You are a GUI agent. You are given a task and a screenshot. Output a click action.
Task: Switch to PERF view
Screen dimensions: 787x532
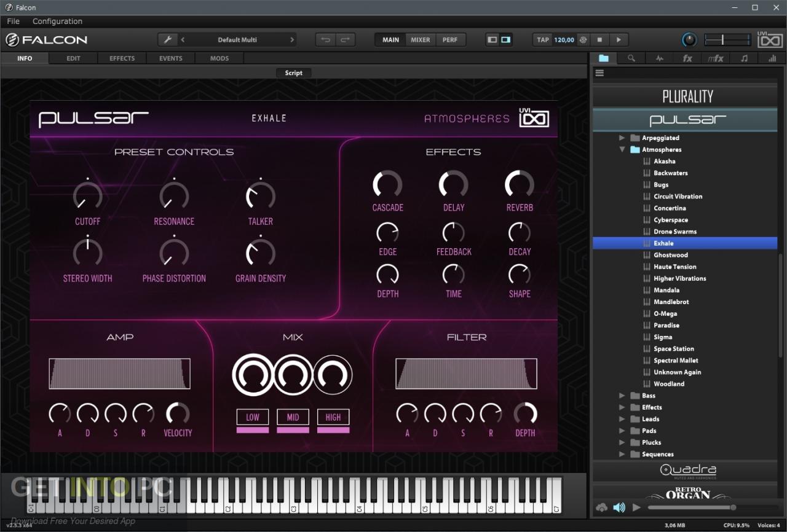click(x=450, y=39)
